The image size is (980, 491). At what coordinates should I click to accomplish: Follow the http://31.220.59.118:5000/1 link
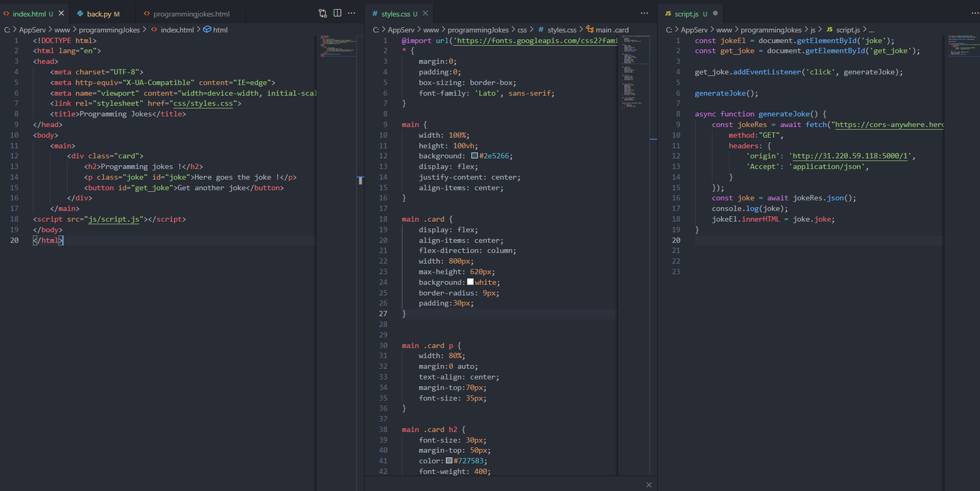(x=850, y=156)
